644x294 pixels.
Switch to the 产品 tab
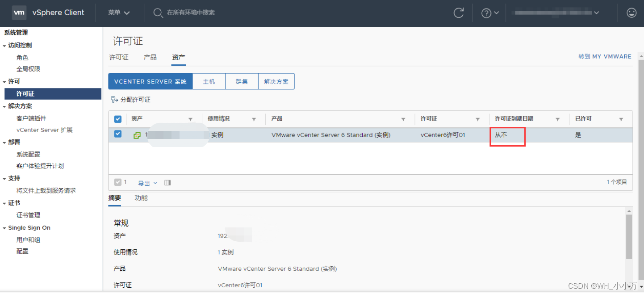[150, 57]
